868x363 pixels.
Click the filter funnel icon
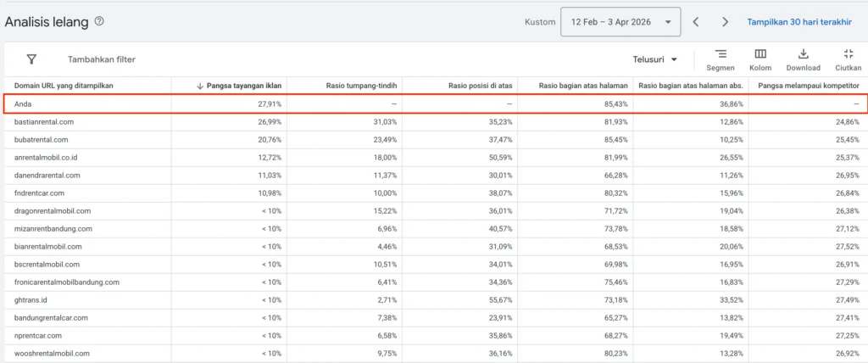tap(31, 59)
